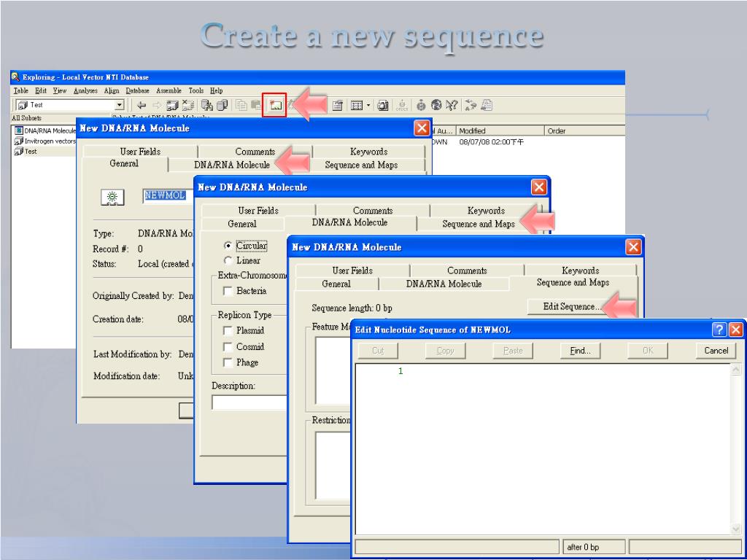Click the delete subset icon with X
747x560 pixels.
click(187, 105)
